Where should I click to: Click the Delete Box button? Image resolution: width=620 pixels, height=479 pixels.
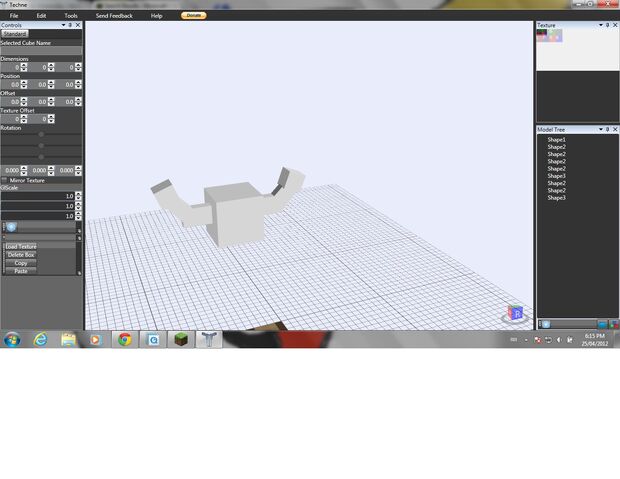pyautogui.click(x=21, y=255)
